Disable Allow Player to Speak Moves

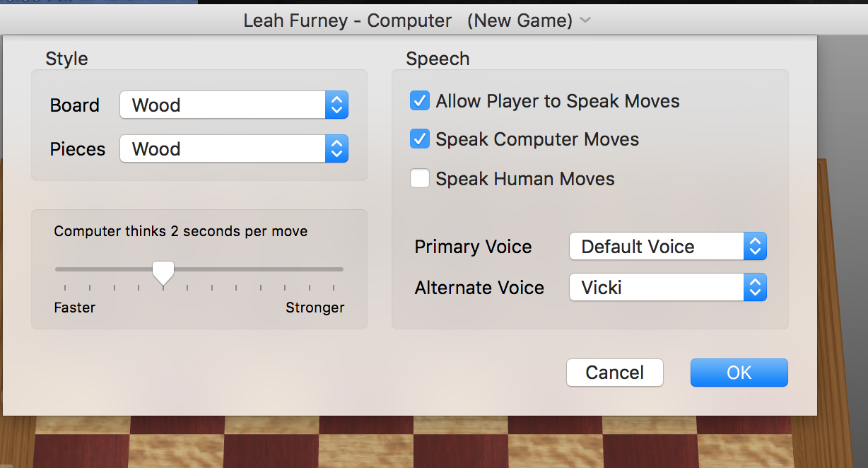coord(420,101)
